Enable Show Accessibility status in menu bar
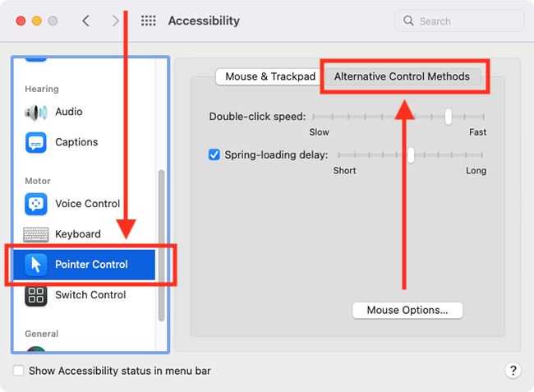534x392 pixels. click(18, 371)
